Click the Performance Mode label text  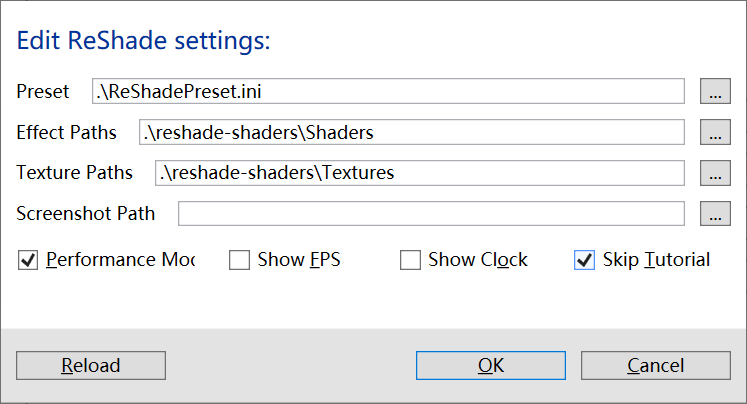[120, 260]
